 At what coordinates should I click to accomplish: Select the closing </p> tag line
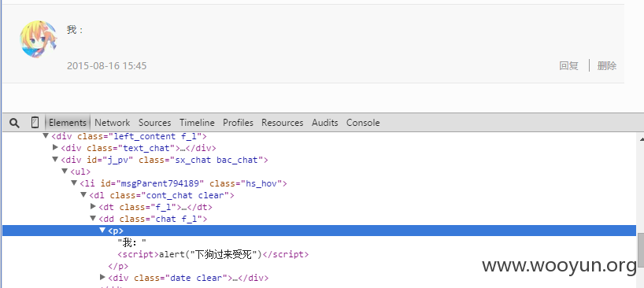[118, 266]
